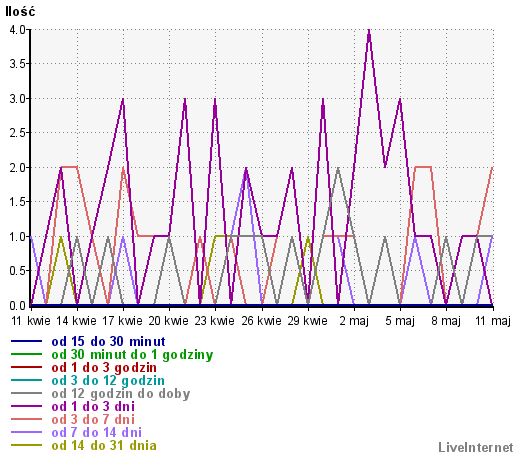The height and width of the screenshot is (457, 520).
Task: Click the '11 kwie' x-axis date label
Action: click(31, 321)
